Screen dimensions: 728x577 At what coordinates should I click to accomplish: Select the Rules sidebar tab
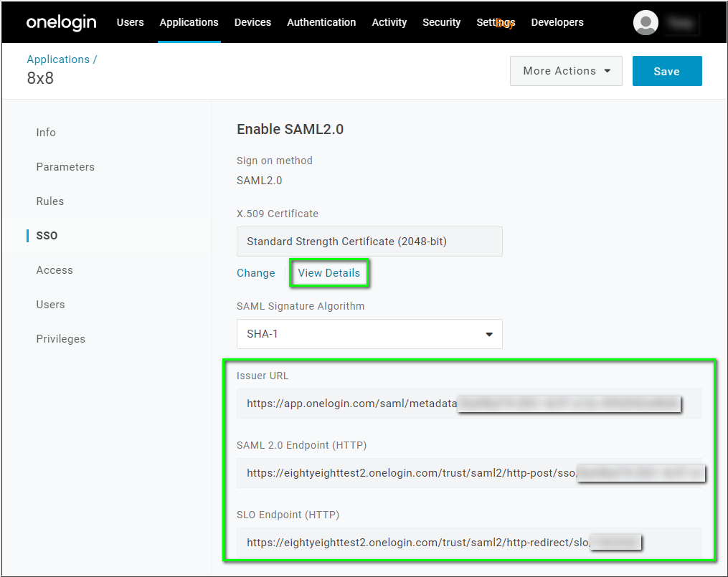50,201
